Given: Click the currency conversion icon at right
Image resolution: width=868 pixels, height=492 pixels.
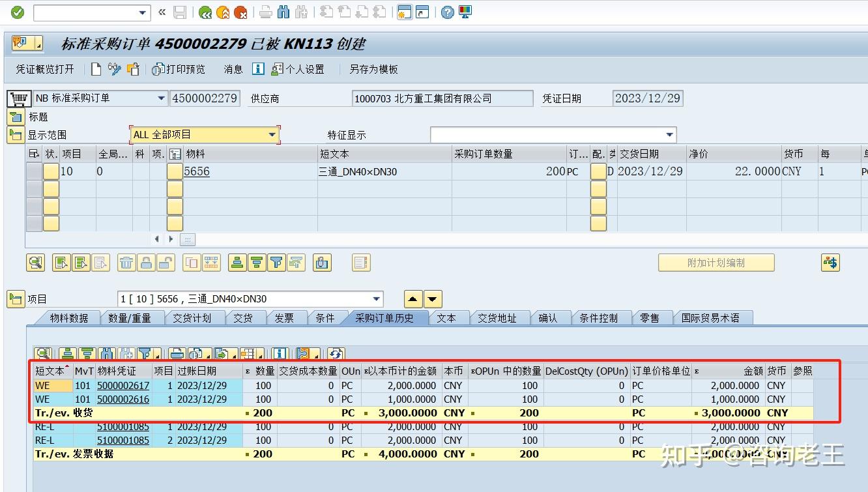Looking at the screenshot, I should coord(830,263).
